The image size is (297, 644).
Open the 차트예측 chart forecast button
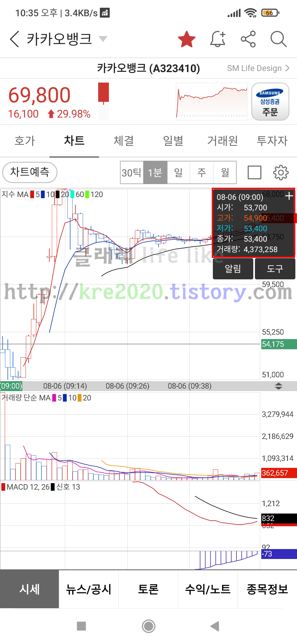point(30,172)
